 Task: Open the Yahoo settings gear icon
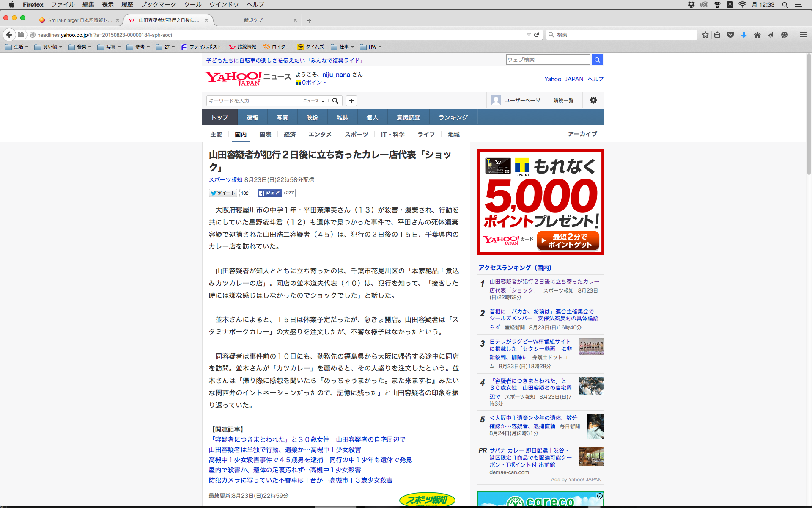(x=593, y=100)
